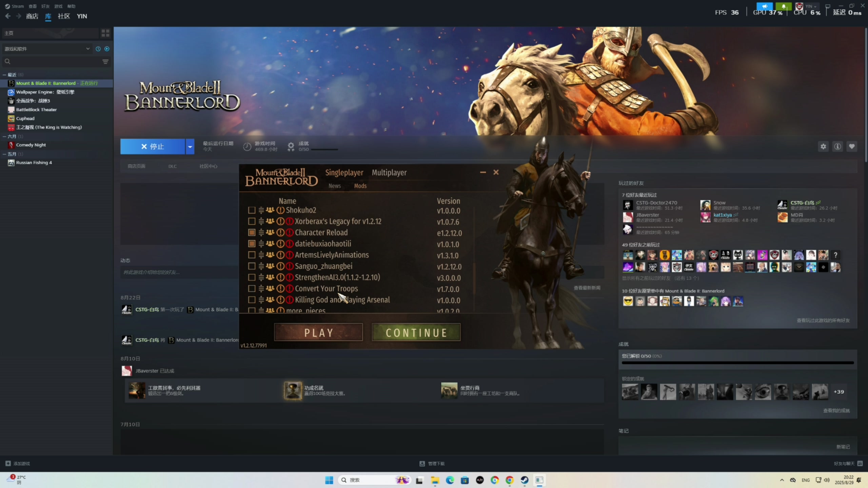This screenshot has height=488, width=868.
Task: Open game info circle icon
Action: click(x=837, y=146)
